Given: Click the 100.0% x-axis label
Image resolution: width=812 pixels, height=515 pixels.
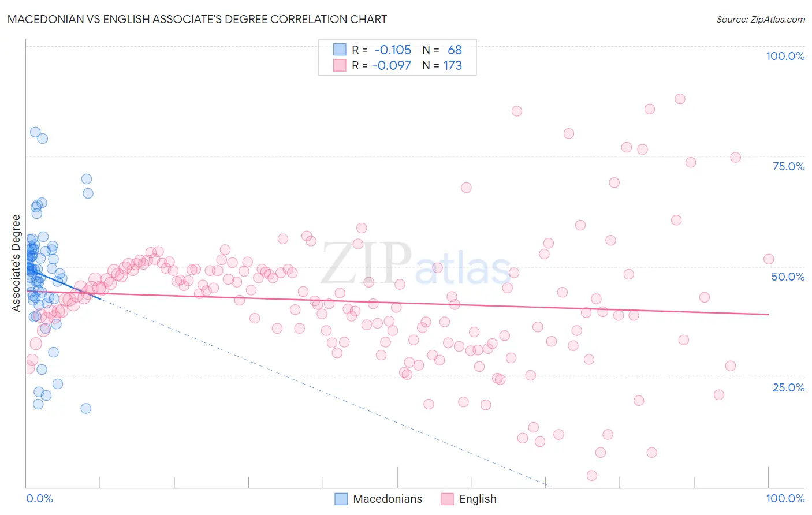Looking at the screenshot, I should click(785, 498).
